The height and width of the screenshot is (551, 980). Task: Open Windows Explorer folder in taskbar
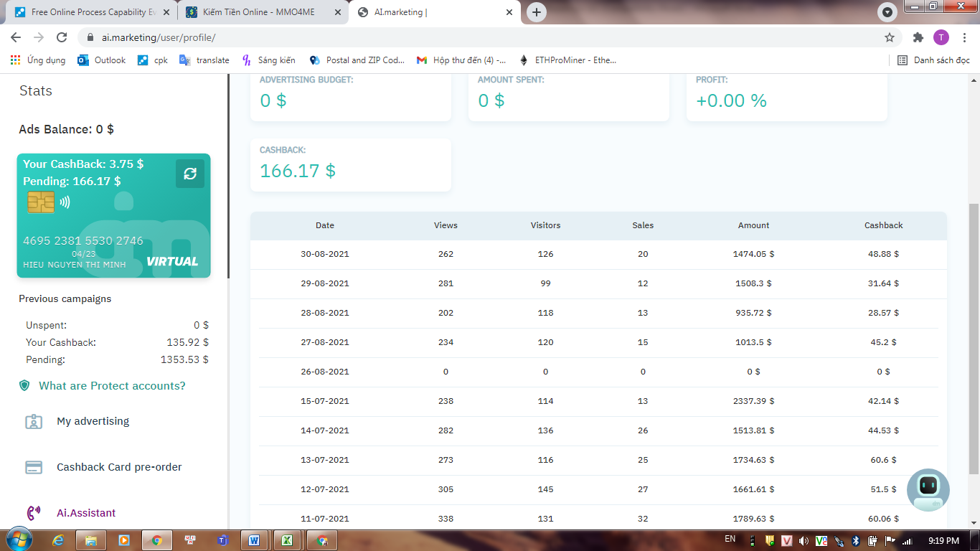coord(91,540)
